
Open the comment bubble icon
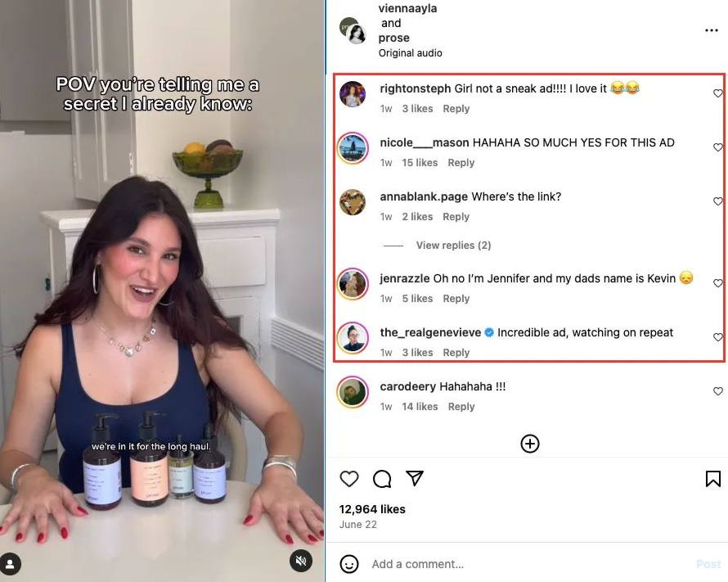pos(382,479)
